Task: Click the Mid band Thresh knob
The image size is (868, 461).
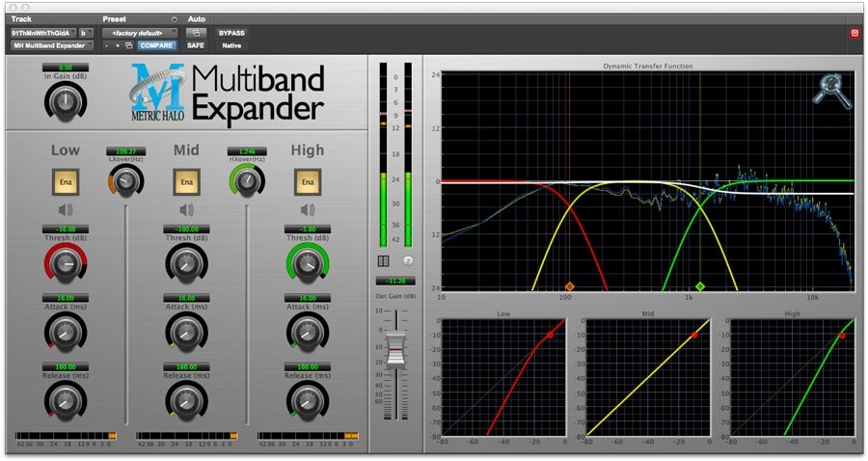Action: click(186, 263)
